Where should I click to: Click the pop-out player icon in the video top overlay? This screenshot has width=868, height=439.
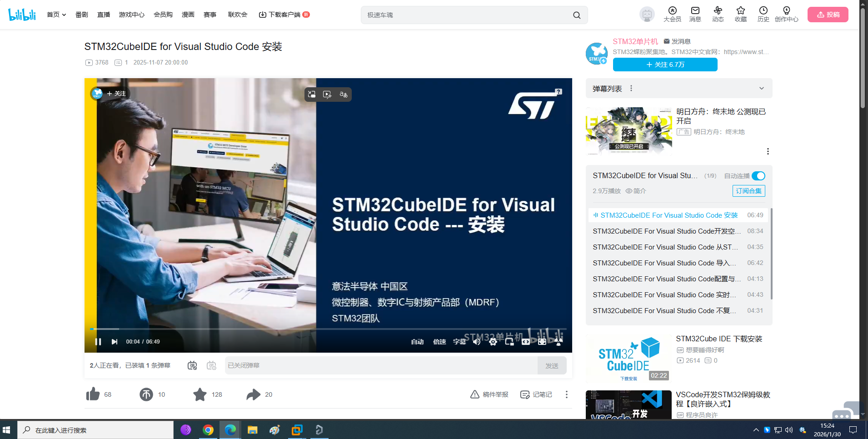[x=311, y=94]
